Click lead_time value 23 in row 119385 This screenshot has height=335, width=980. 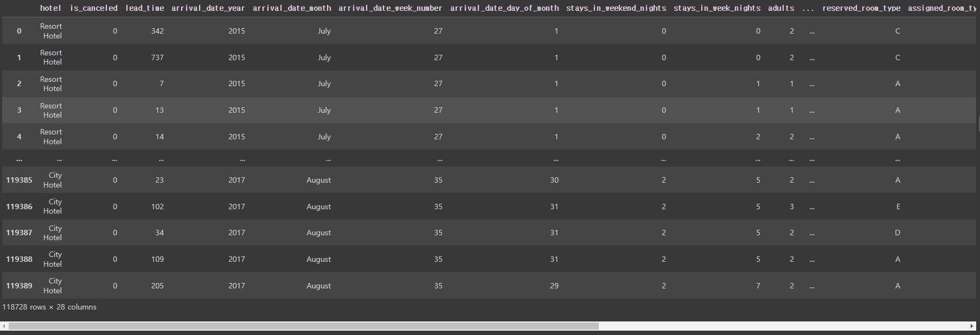coord(159,180)
